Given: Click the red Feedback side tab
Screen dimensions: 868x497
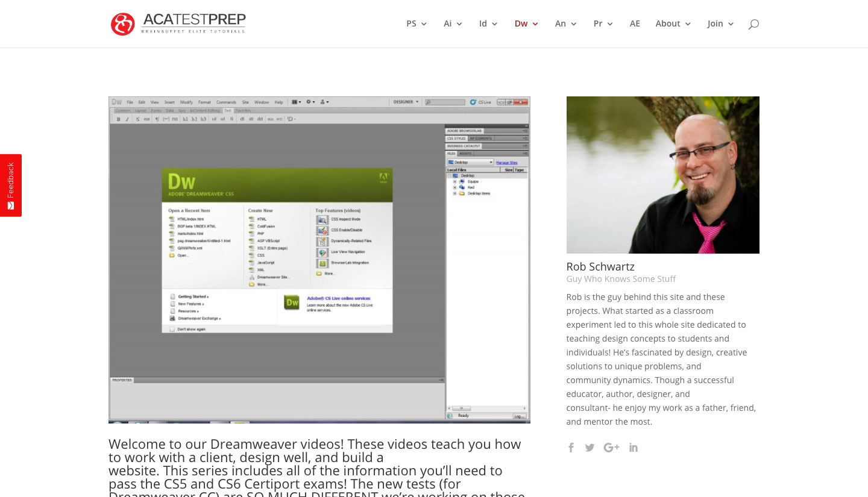Looking at the screenshot, I should (x=11, y=186).
